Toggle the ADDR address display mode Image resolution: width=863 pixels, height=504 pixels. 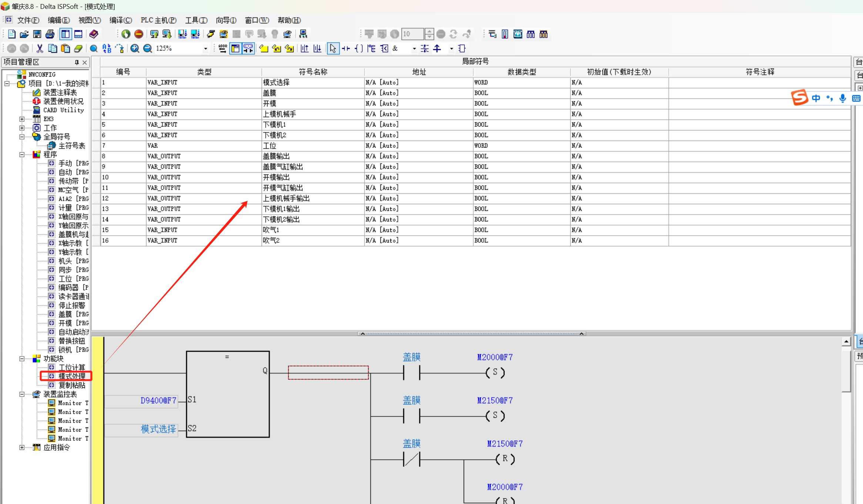click(x=223, y=48)
